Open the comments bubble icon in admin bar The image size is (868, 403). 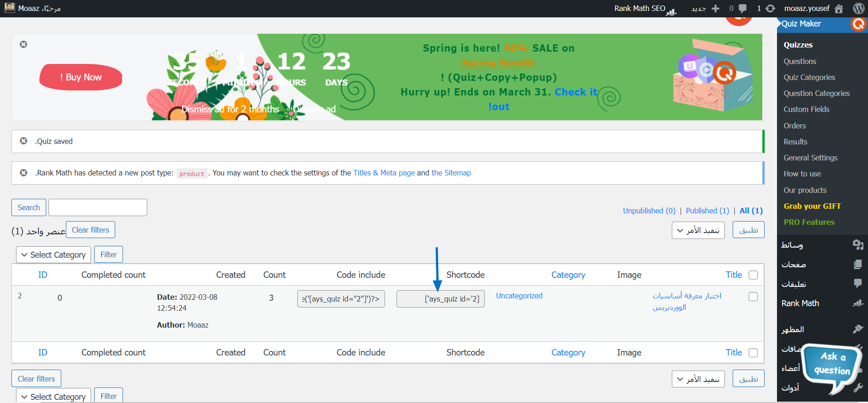(x=743, y=8)
